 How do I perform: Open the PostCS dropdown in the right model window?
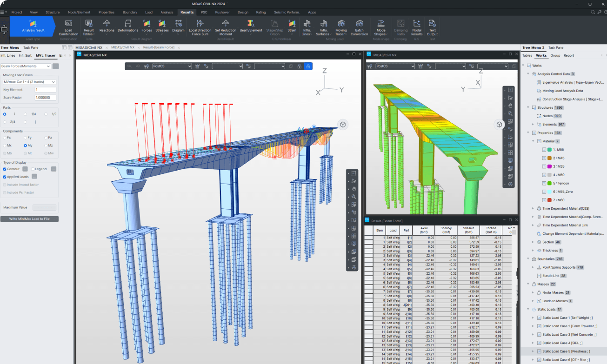(x=395, y=66)
